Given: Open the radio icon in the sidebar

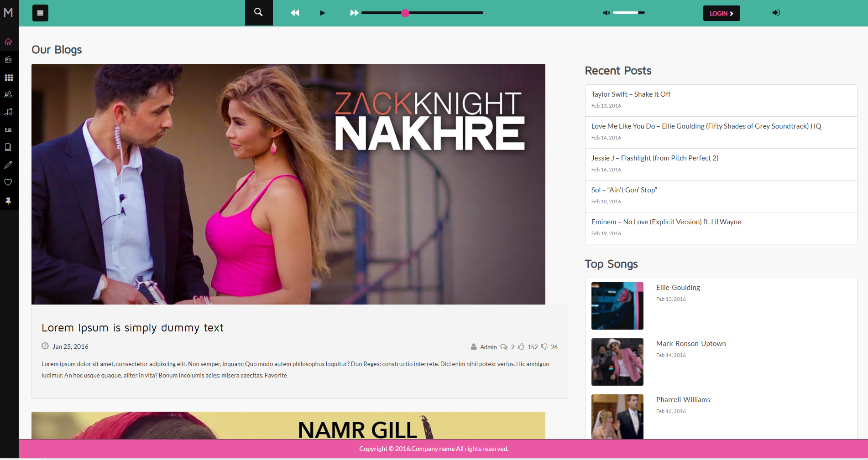Looking at the screenshot, I should [8, 60].
